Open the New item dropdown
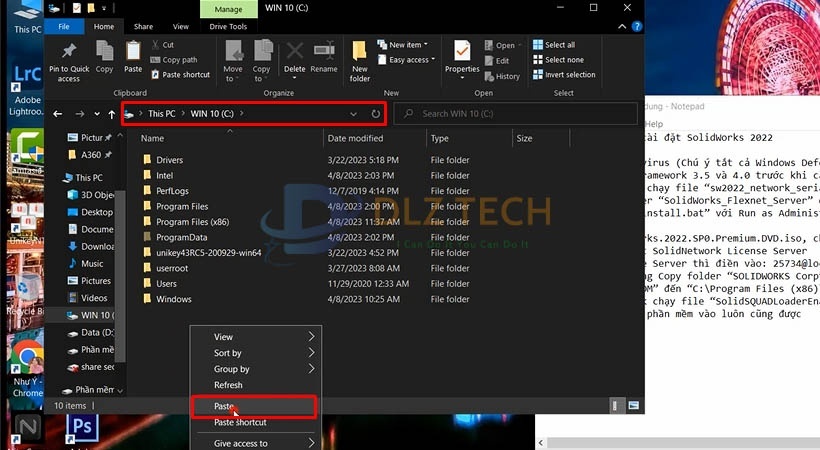Screen dimensions: 820x450 (403, 45)
